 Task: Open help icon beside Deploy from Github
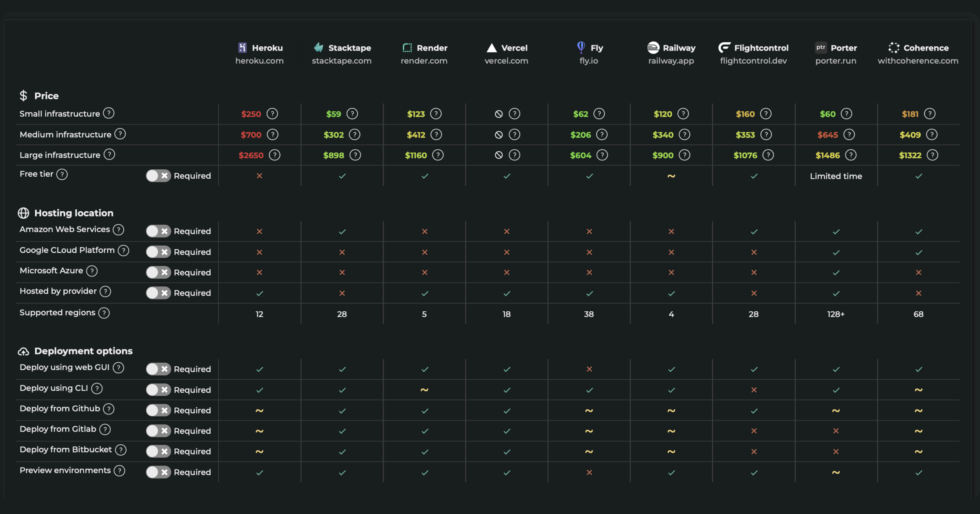click(x=109, y=409)
